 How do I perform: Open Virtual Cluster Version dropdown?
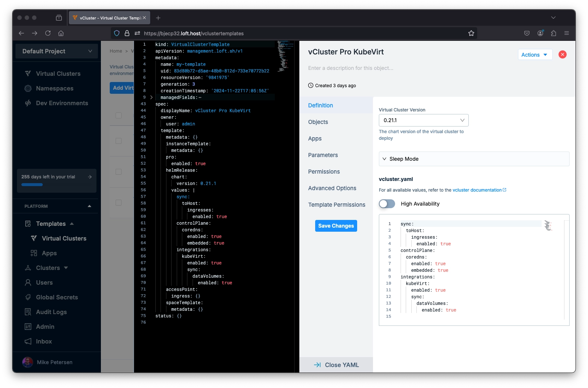(x=423, y=120)
